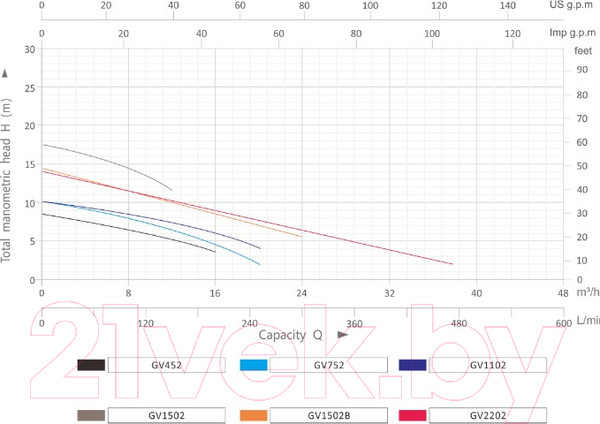Click the black GV452 legend color swatch
This screenshot has height=424, width=600.
coord(91,365)
